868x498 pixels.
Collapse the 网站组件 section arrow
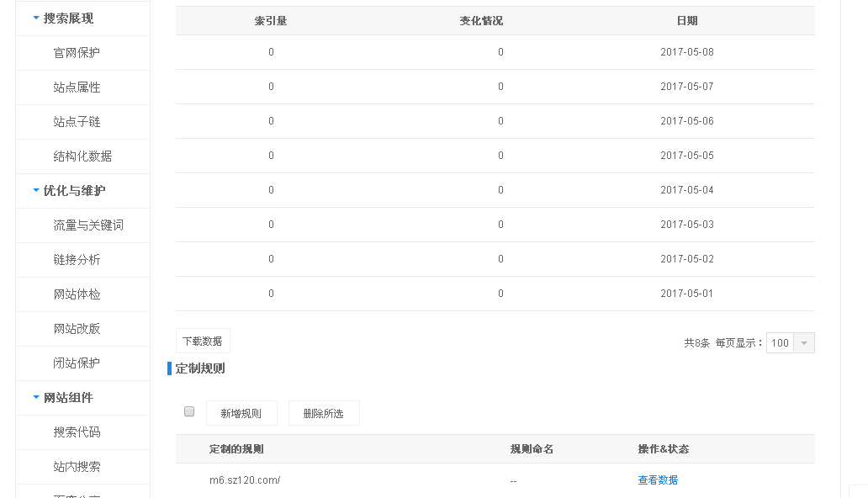(34, 397)
